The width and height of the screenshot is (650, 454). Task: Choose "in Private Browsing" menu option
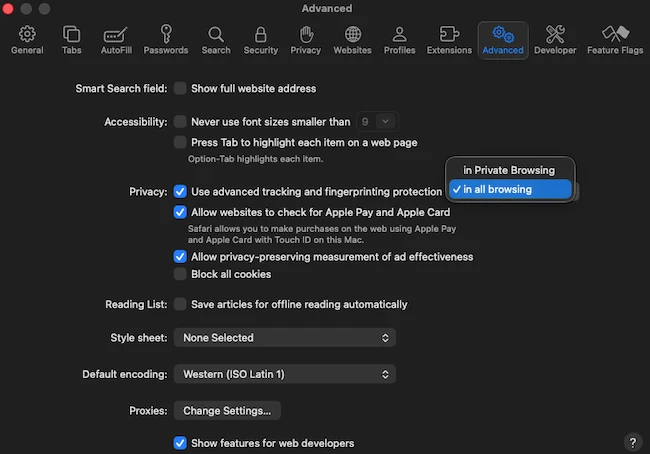coord(508,170)
